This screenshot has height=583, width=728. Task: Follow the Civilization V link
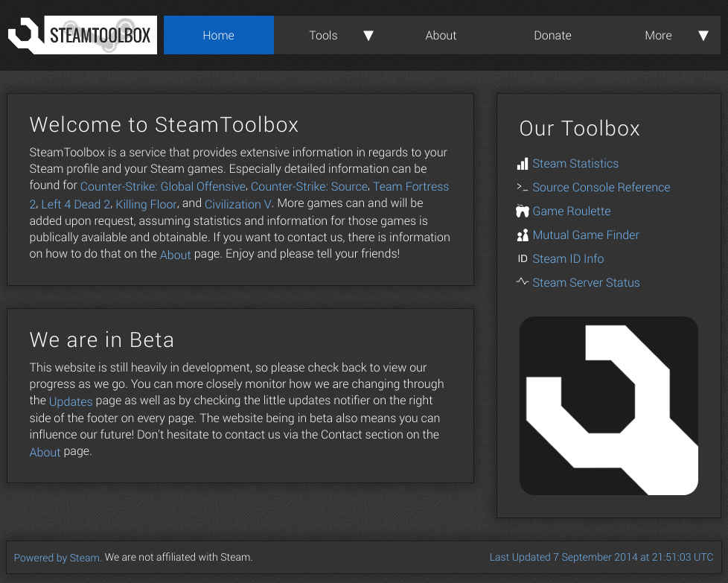pos(238,204)
